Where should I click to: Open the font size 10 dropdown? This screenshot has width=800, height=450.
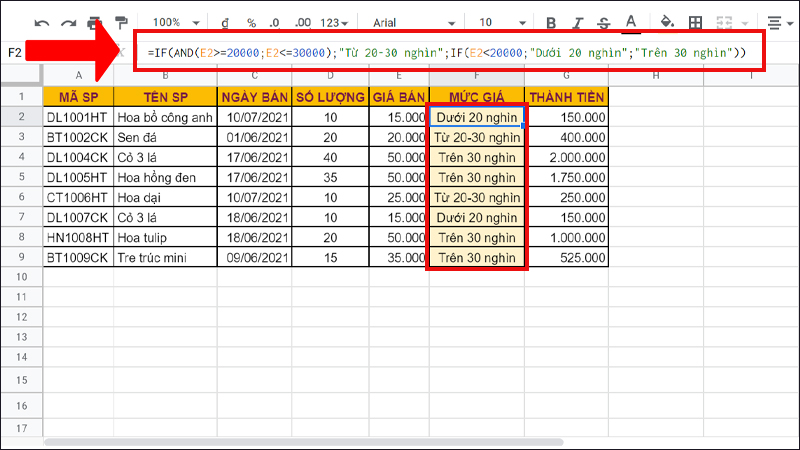click(x=503, y=22)
